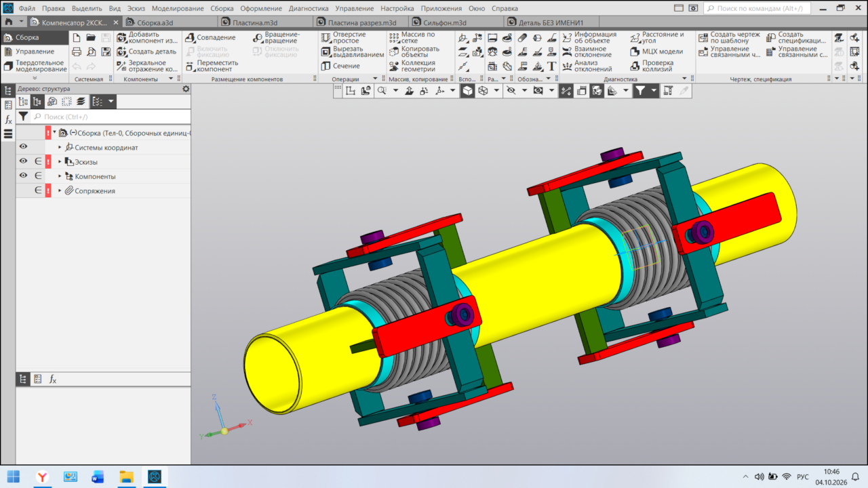Toggle the shaded display mode cube button

467,90
